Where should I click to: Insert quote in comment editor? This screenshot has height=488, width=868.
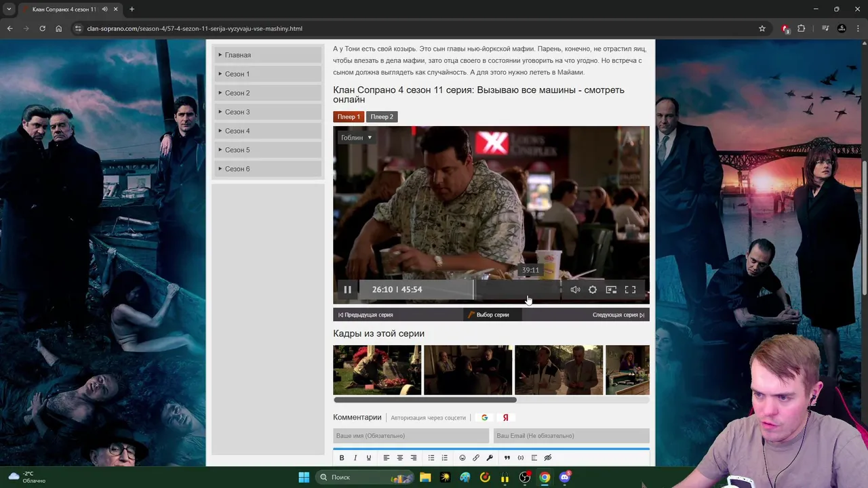point(507,457)
